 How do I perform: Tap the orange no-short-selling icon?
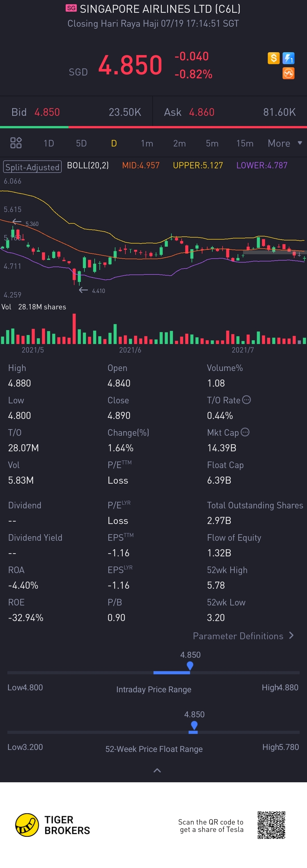(289, 73)
